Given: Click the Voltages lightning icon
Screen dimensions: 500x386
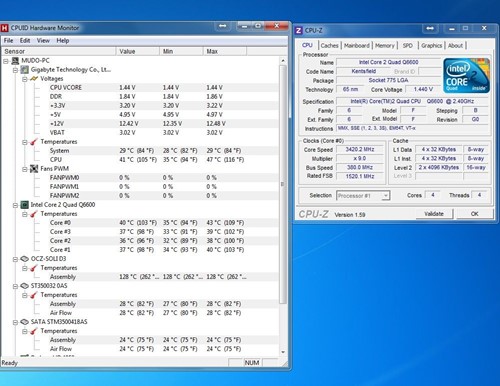Looking at the screenshot, I should [x=34, y=79].
